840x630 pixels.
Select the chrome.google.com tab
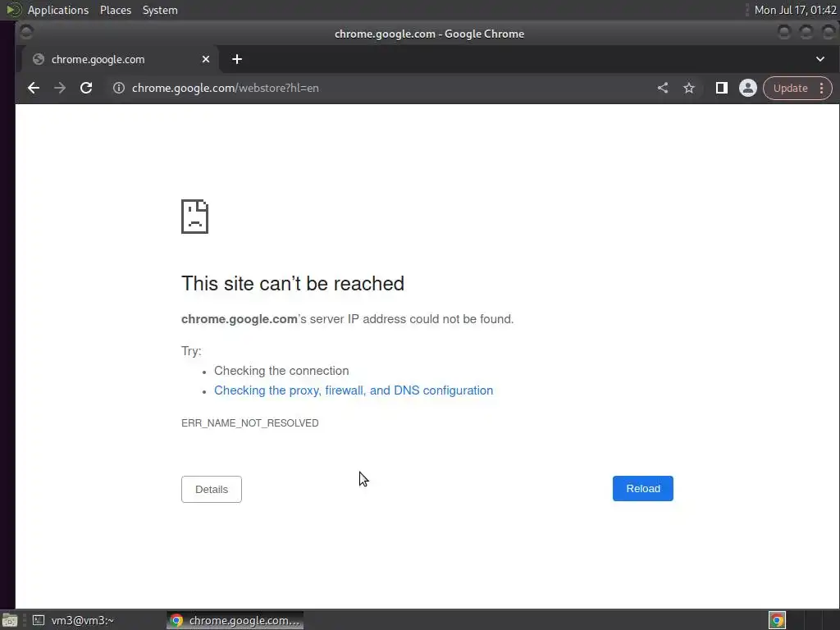(121, 59)
